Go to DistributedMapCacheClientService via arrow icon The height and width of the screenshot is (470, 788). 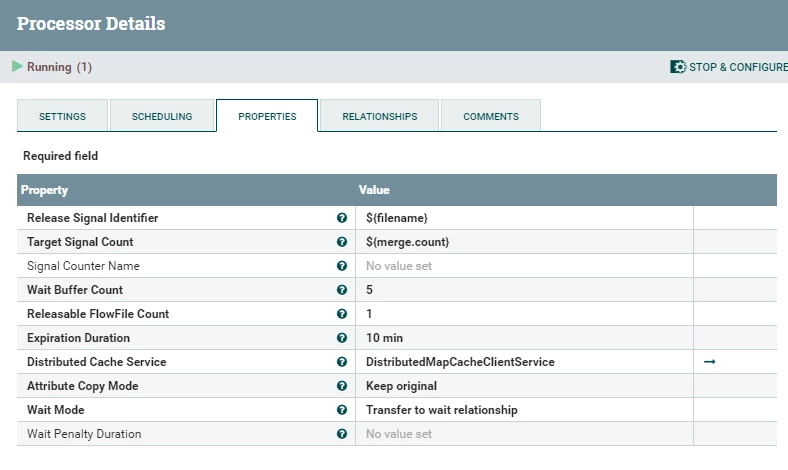coord(710,362)
